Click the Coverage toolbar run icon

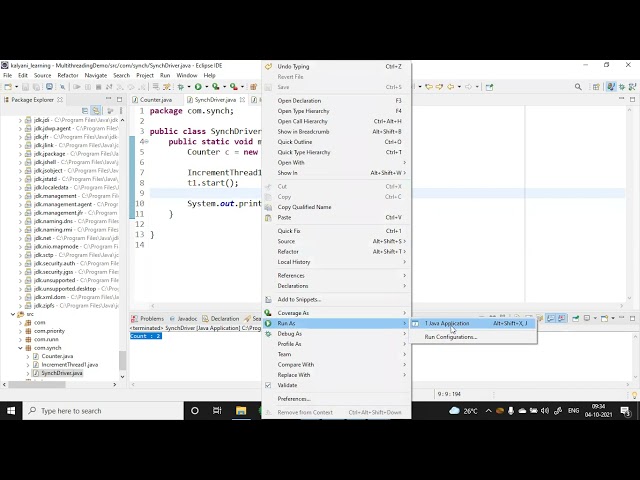(x=216, y=87)
